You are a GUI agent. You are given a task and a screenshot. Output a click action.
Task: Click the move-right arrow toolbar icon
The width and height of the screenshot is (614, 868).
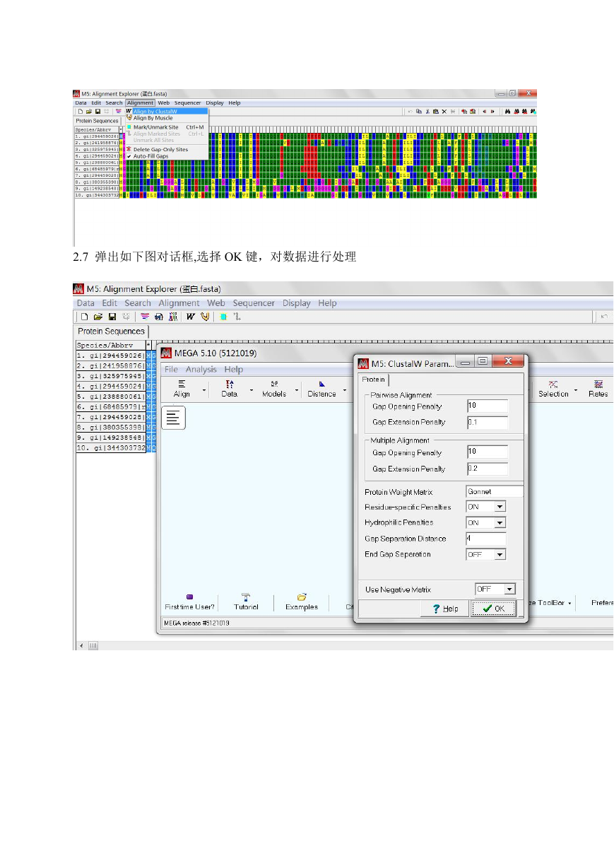[x=493, y=111]
